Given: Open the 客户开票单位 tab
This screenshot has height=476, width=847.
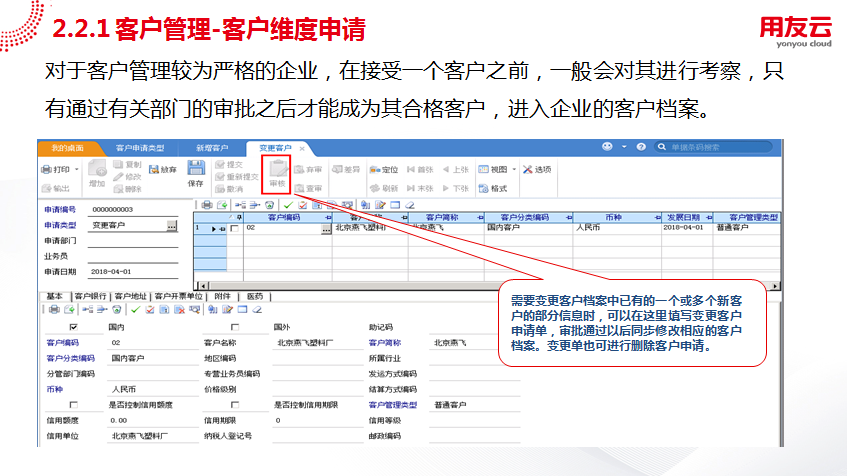Looking at the screenshot, I should coord(178,296).
